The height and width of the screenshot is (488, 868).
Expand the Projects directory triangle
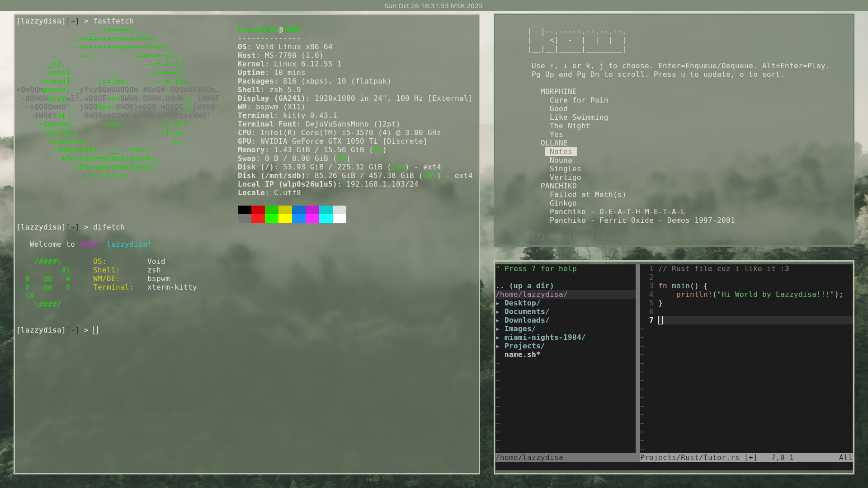click(x=498, y=346)
